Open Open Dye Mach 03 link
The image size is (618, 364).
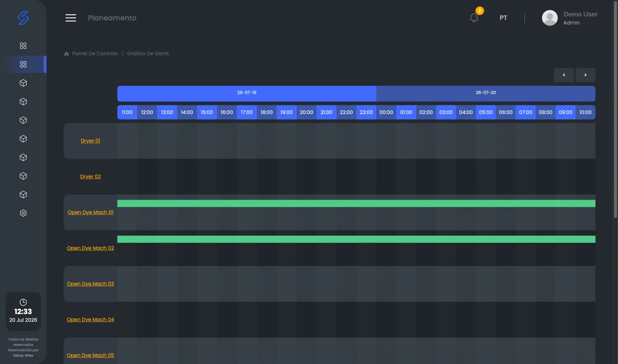tap(90, 284)
